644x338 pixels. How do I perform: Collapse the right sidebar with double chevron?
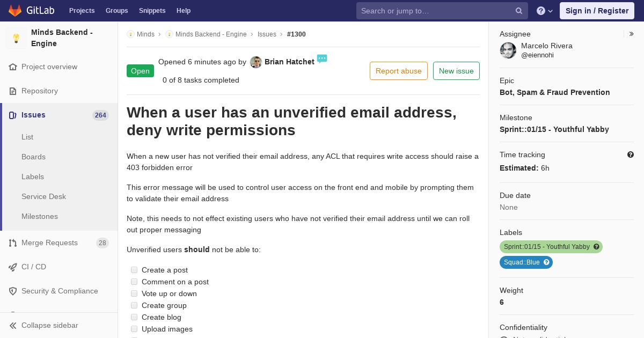[x=632, y=34]
